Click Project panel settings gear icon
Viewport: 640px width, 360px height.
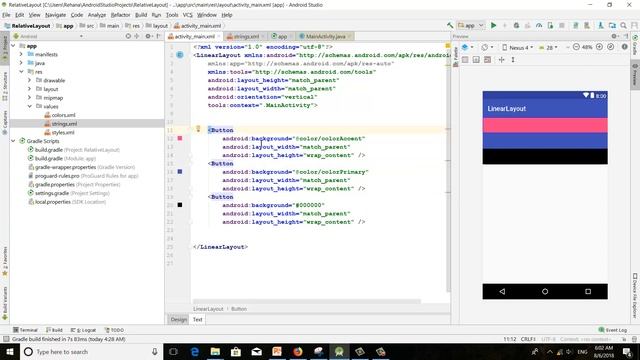pos(148,36)
